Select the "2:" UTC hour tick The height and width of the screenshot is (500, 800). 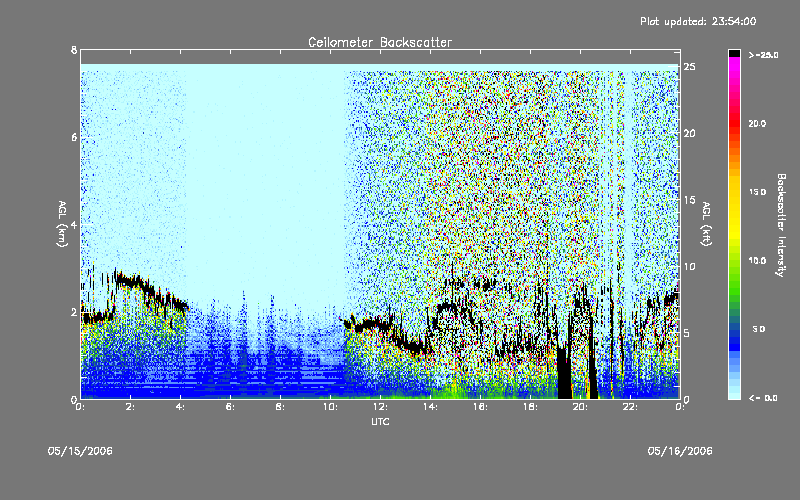[131, 407]
